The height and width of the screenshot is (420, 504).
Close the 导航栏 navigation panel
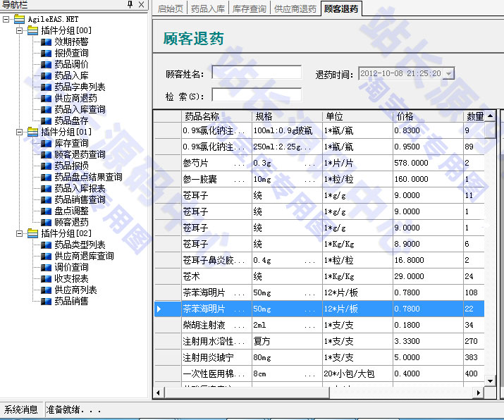[x=140, y=5]
